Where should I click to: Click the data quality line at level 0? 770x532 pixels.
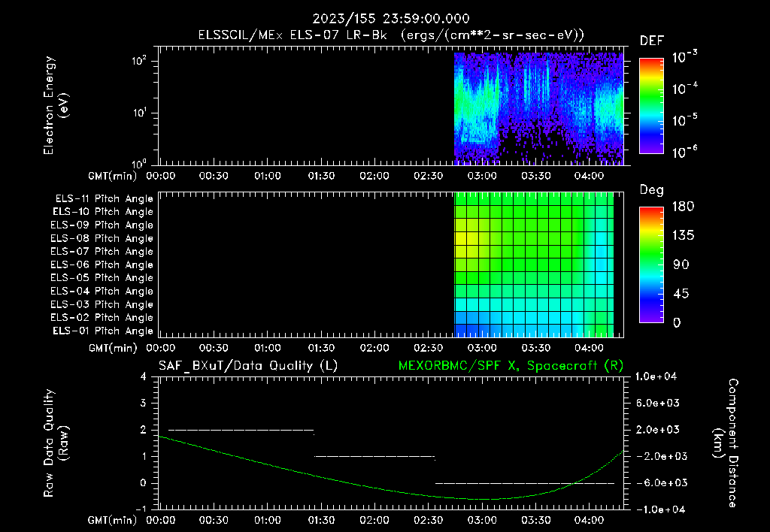[x=524, y=483]
